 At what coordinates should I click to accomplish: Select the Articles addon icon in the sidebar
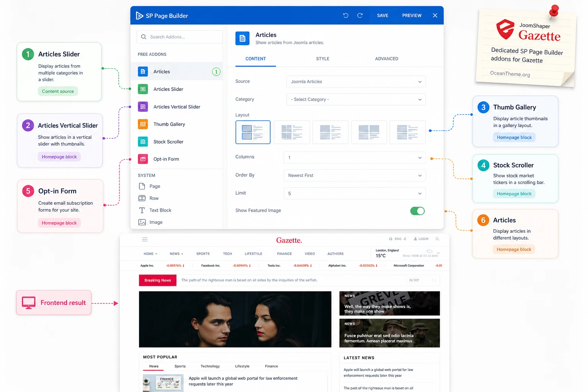[x=143, y=72]
